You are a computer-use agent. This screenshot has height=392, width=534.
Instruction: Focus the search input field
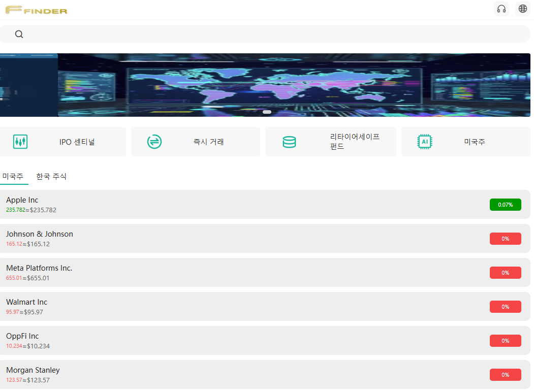point(265,34)
